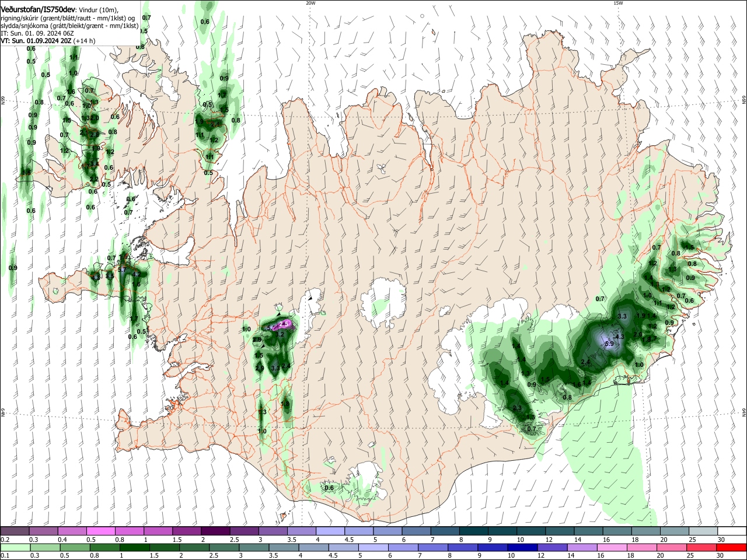Select the green swatch between 0.5 and 0.8, bottom row
Viewport: 747px width, 560px height.
click(75, 547)
